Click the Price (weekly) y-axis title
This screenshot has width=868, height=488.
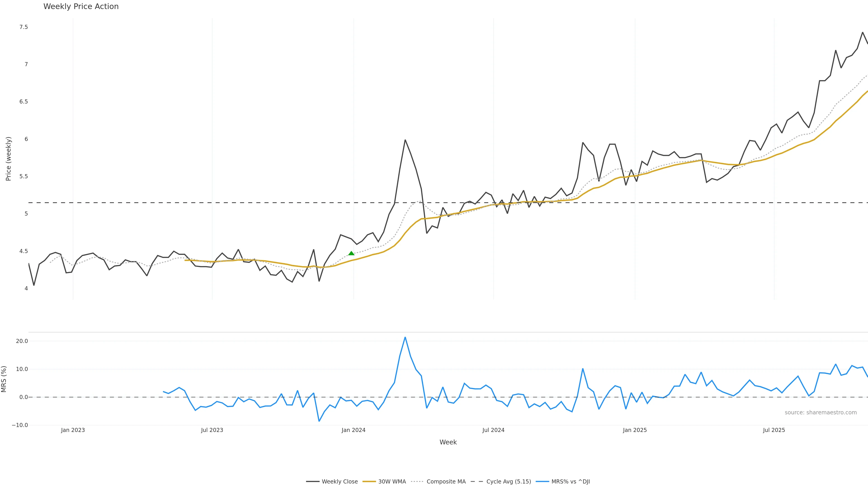click(x=8, y=159)
